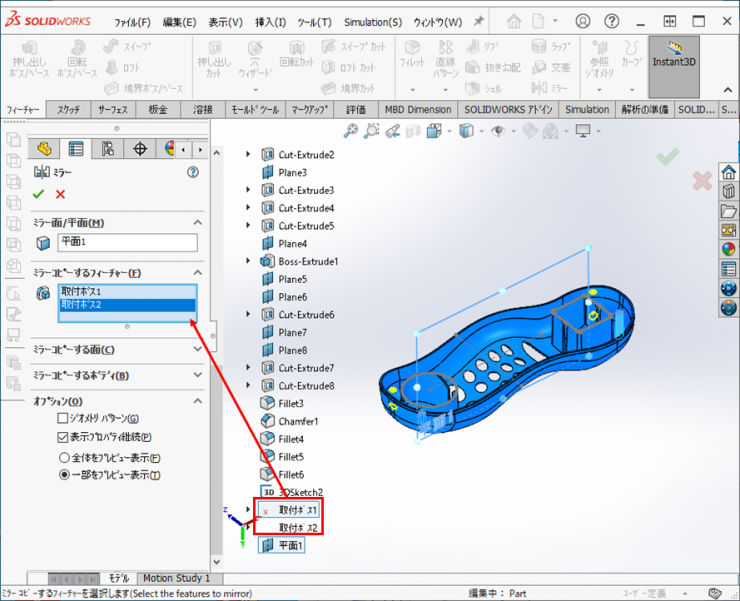Viewport: 740px width, 601px height.
Task: Select the 全体をプレビュー表示 radio button
Action: click(x=63, y=457)
